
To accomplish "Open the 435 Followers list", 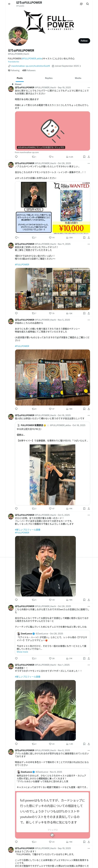I will [x=29, y=70].
